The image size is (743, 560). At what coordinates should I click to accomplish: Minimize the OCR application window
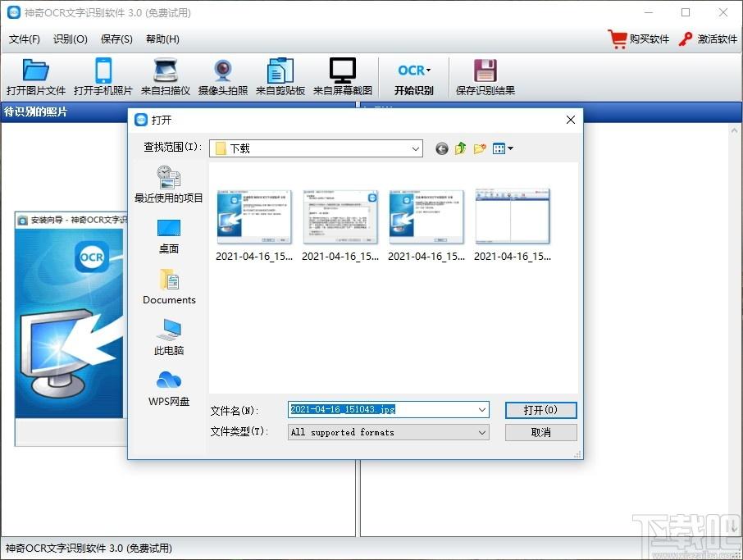[649, 13]
